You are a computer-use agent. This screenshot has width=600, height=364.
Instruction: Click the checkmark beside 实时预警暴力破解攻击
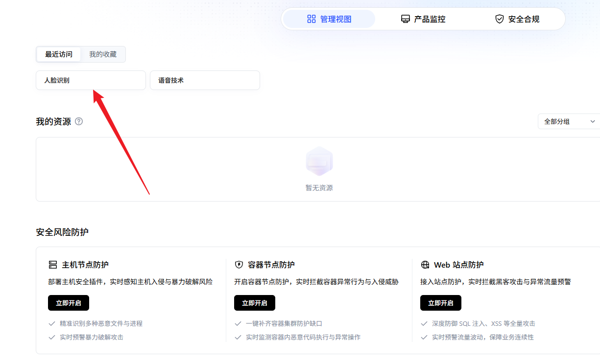(52, 337)
